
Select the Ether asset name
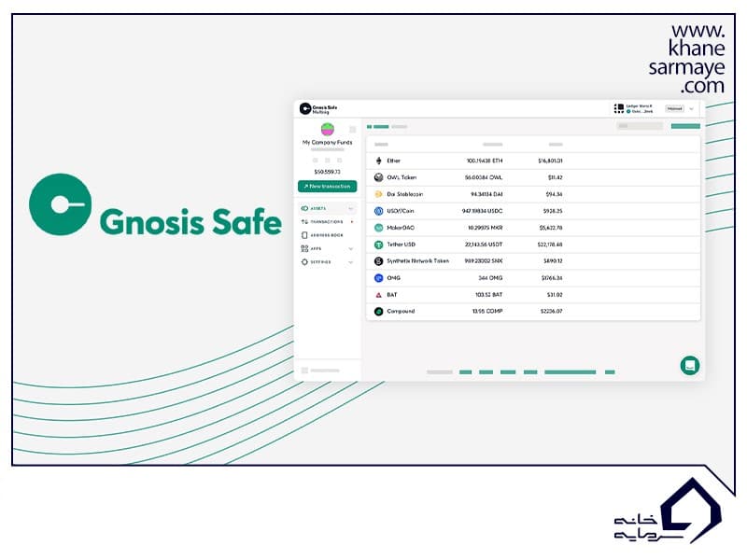click(393, 161)
